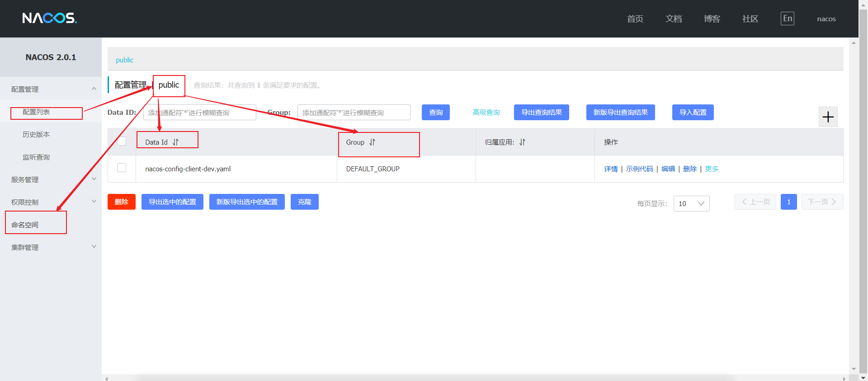Image resolution: width=868 pixels, height=381 pixels.
Task: Expand the 服务管理 sidebar menu
Action: 51,179
